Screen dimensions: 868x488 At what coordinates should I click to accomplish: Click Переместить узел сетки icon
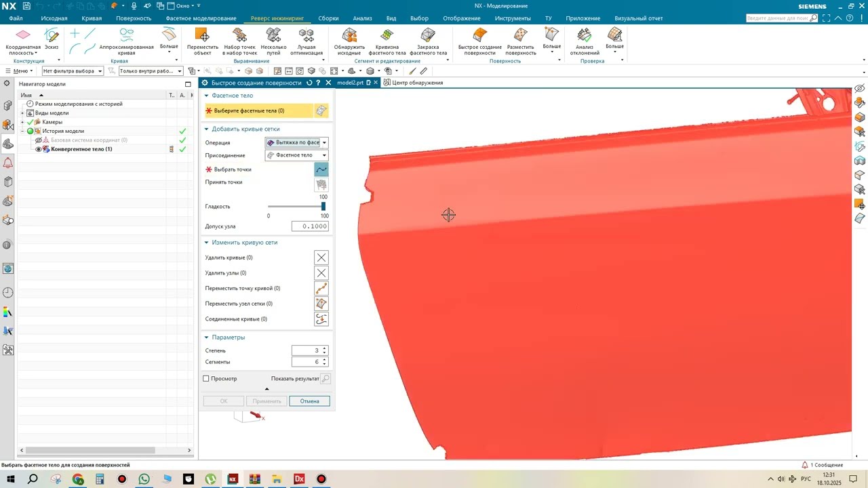click(321, 304)
